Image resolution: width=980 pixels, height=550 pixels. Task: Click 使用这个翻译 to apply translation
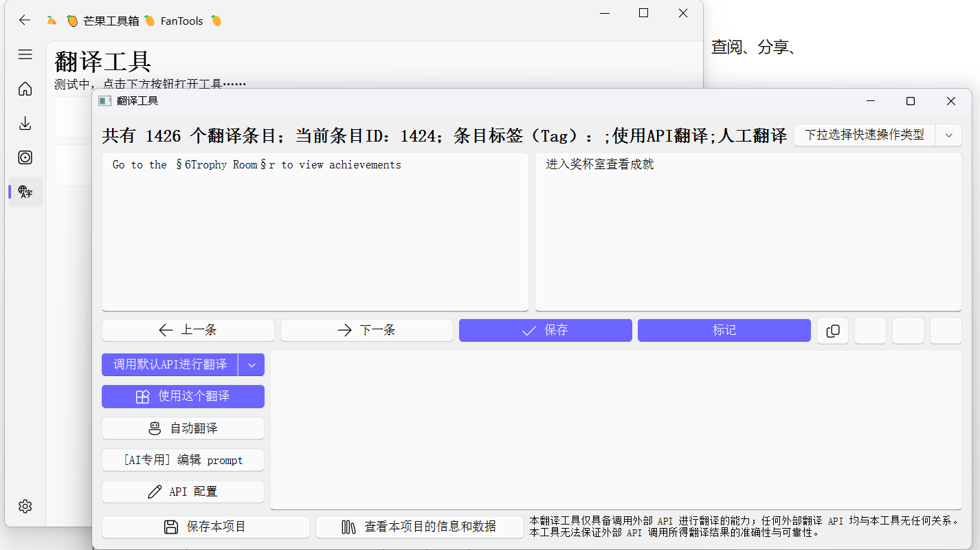coord(183,397)
